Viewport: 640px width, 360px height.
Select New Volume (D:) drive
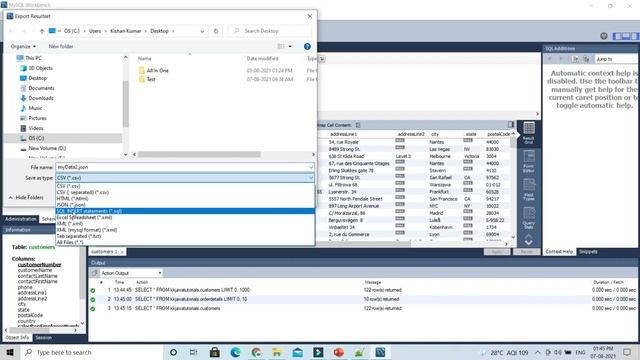47,148
